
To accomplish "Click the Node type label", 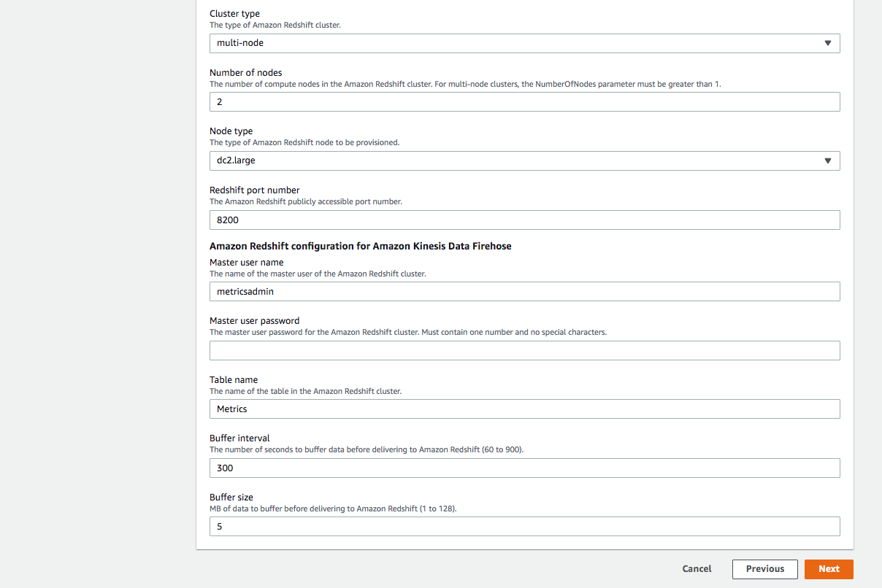I will (x=231, y=131).
